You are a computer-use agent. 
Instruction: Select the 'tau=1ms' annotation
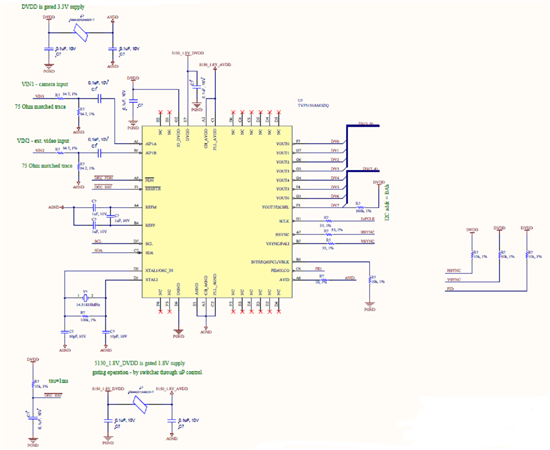pyautogui.click(x=59, y=381)
